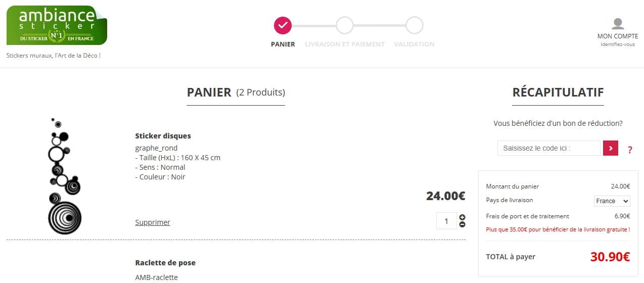The height and width of the screenshot is (283, 644).
Task: Open the Raclette de pose product title
Action: 165,263
